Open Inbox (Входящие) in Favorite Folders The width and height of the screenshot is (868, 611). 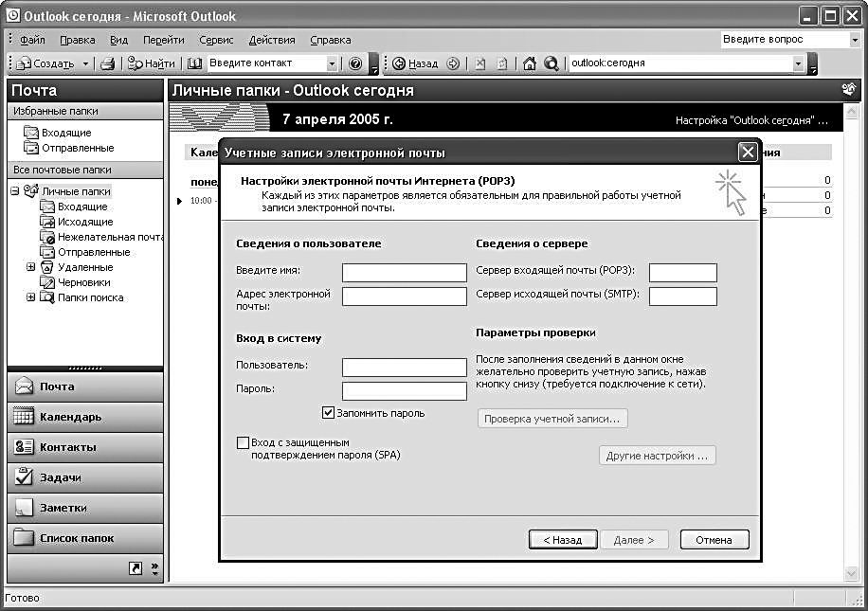[31, 133]
